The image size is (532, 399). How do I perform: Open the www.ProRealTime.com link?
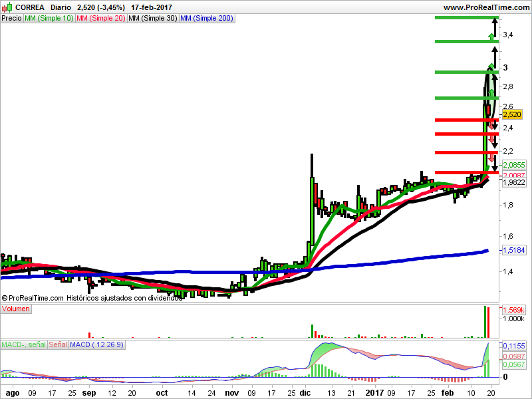486,7
